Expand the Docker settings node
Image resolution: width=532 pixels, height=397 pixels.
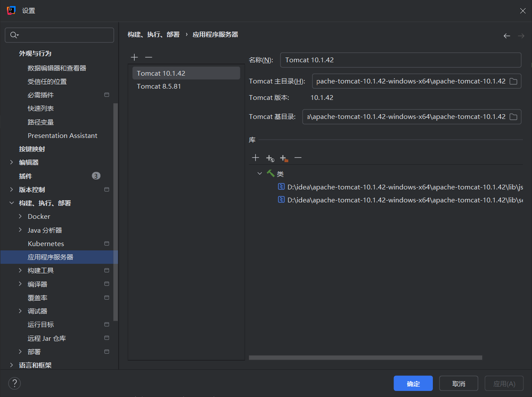(x=20, y=216)
